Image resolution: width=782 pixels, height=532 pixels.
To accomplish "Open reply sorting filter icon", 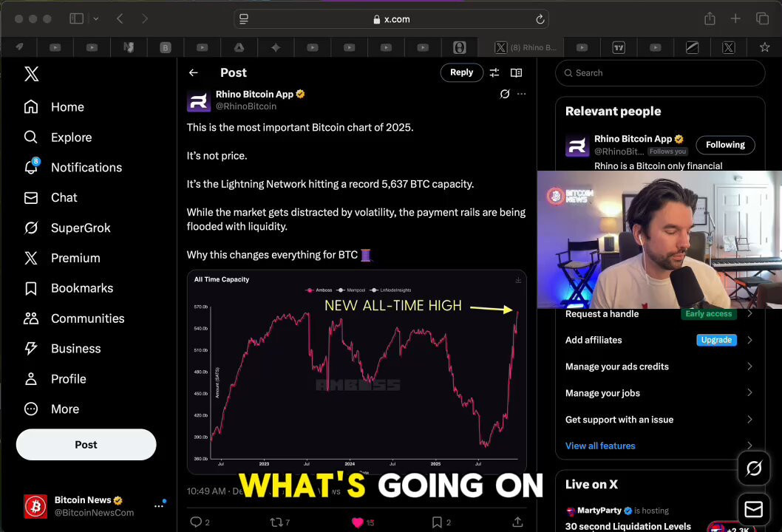I will pos(494,73).
